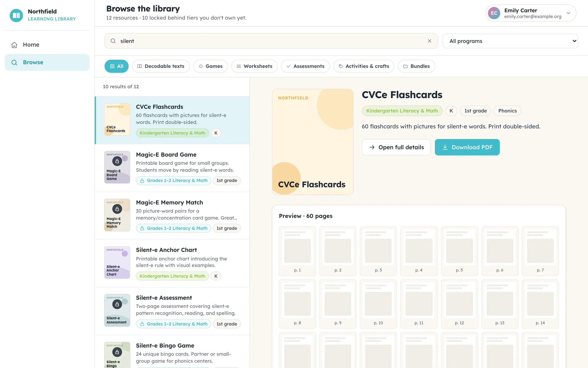Open preview page p. 10
Screen dimensions: 588x368
coord(378,304)
